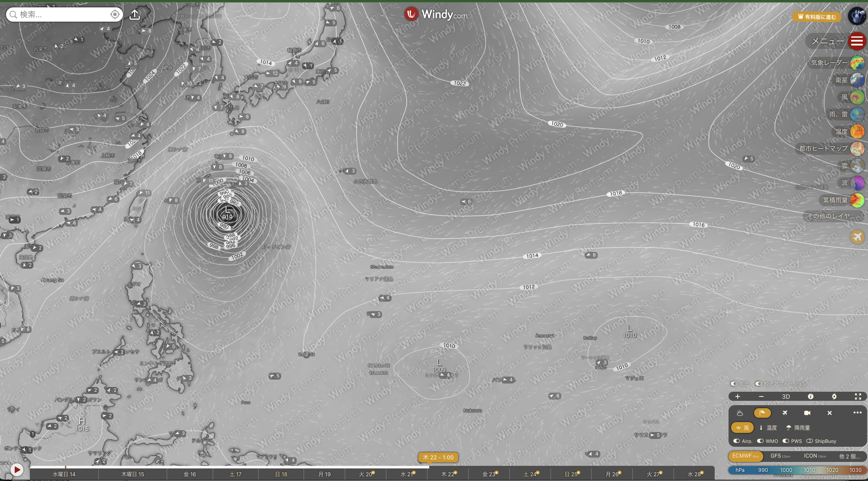Click the locate-me target icon in search box
868x481 pixels.
click(115, 14)
